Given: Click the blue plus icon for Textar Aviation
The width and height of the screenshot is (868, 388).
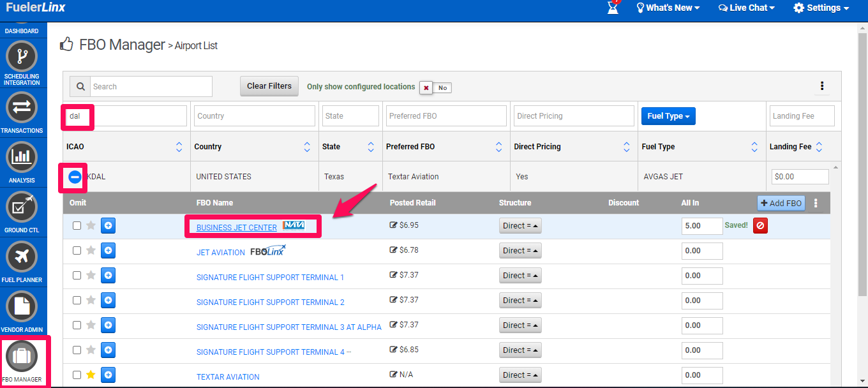Looking at the screenshot, I should pos(108,375).
